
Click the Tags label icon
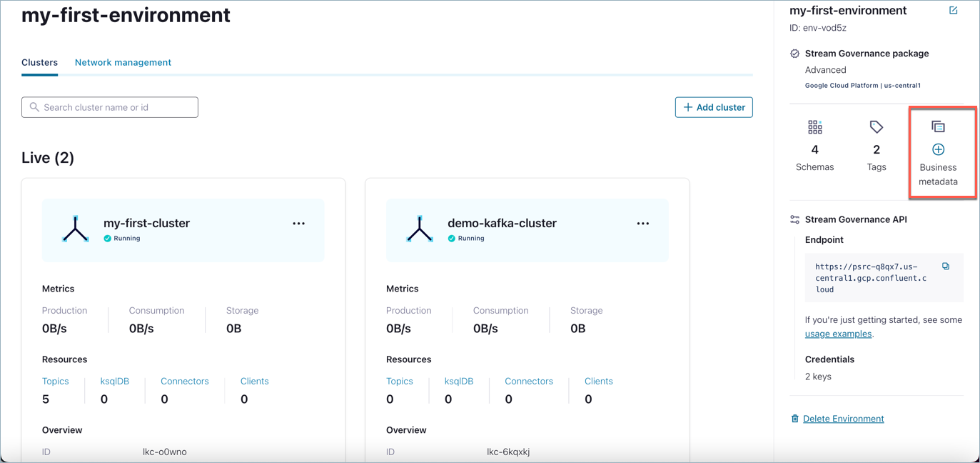876,127
